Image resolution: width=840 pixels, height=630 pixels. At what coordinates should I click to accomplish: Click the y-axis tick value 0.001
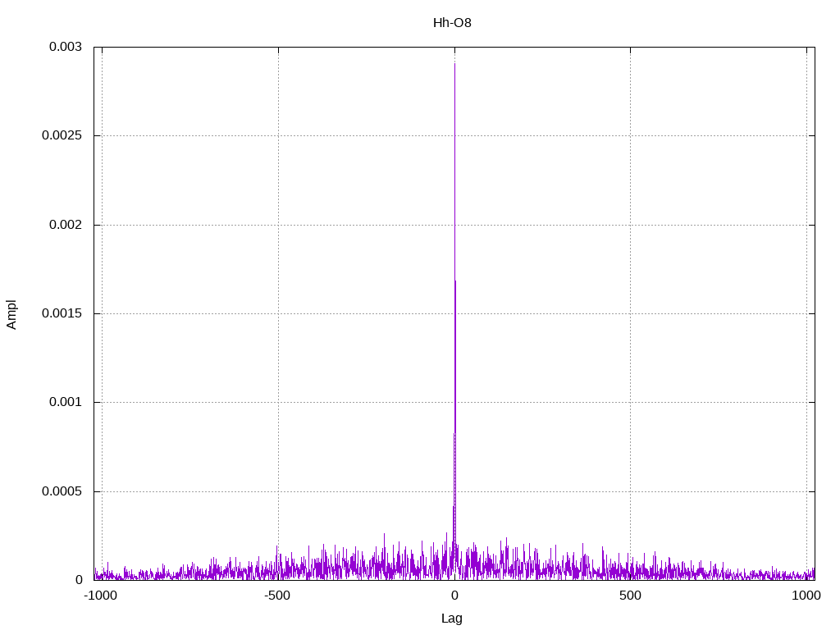tap(66, 402)
